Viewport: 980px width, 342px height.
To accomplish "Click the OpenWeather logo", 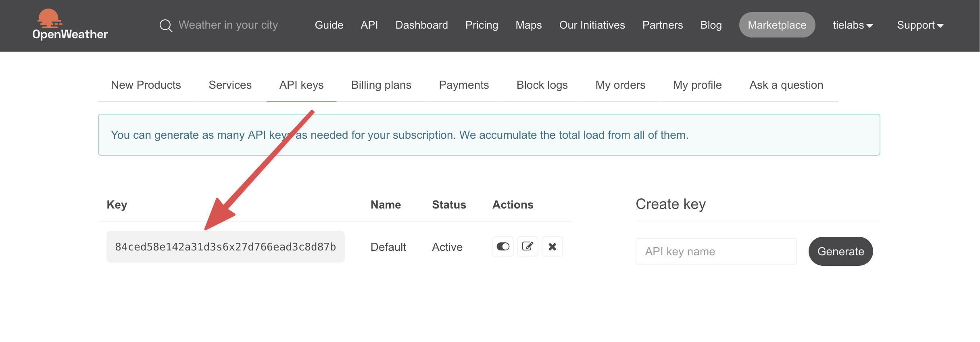I will tap(70, 25).
